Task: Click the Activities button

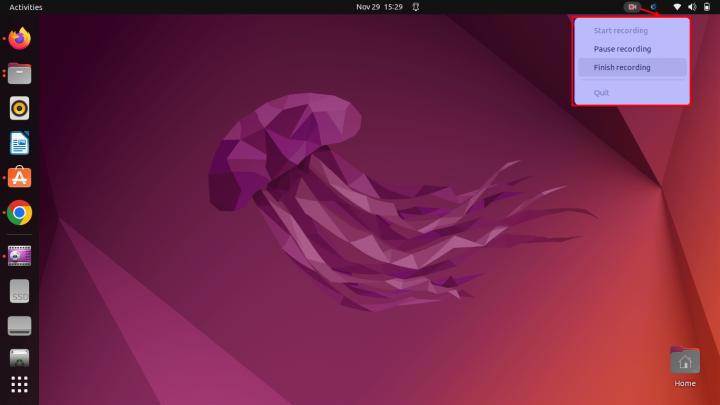Action: coord(26,7)
